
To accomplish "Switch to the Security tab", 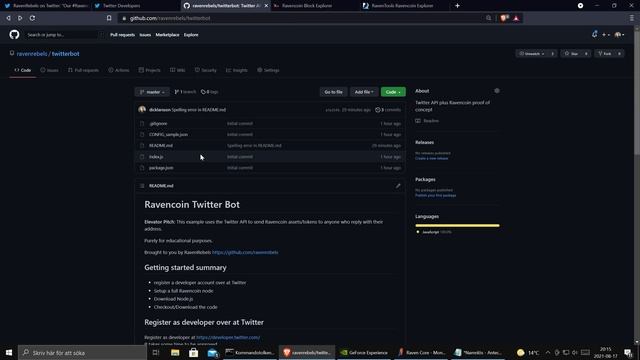I will pyautogui.click(x=205, y=70).
